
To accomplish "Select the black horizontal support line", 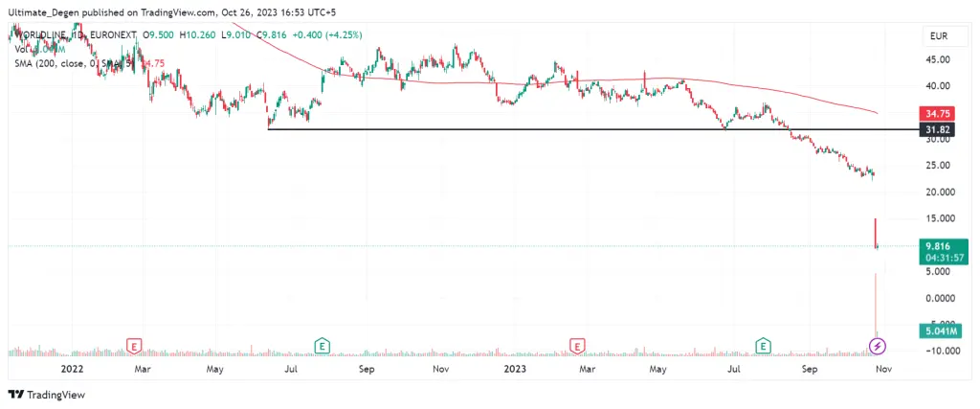I will (x=593, y=129).
